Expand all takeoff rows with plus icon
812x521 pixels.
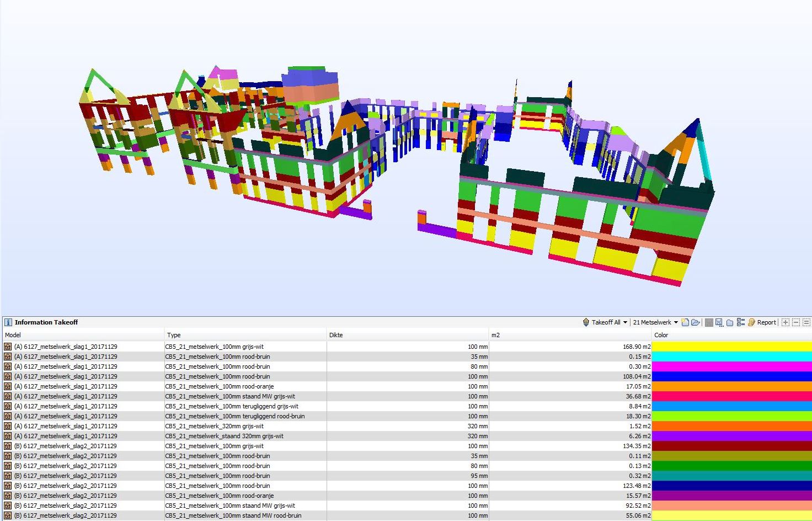coord(786,322)
